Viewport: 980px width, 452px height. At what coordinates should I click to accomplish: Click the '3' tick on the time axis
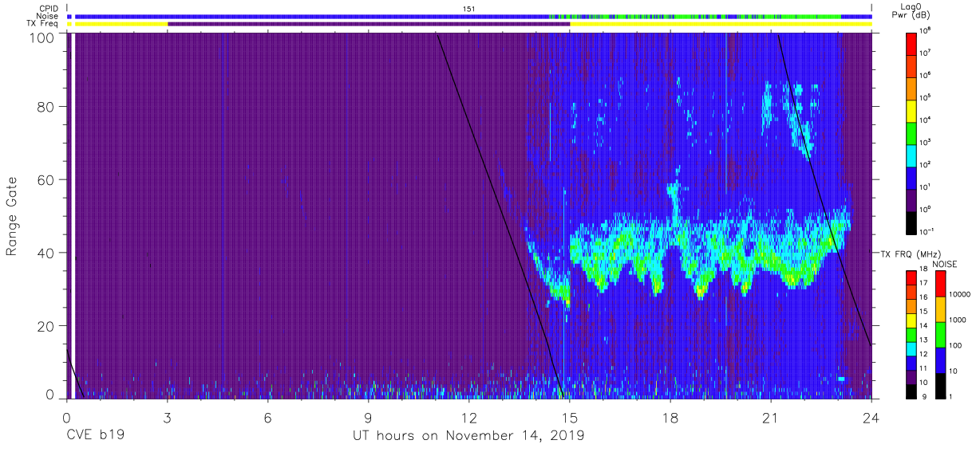[167, 417]
